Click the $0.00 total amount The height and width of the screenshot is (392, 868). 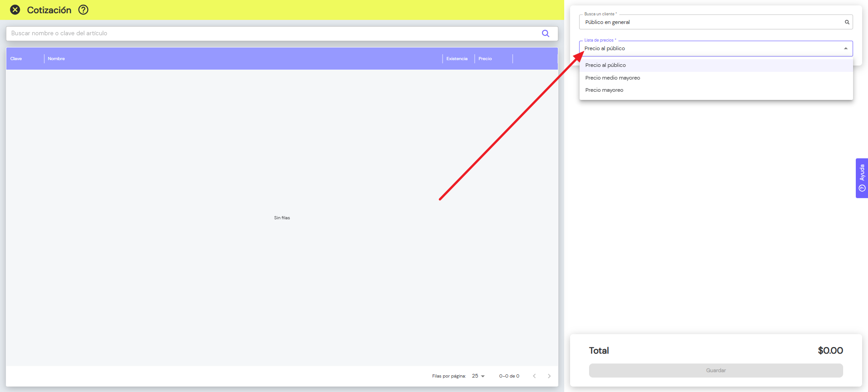pyautogui.click(x=830, y=350)
